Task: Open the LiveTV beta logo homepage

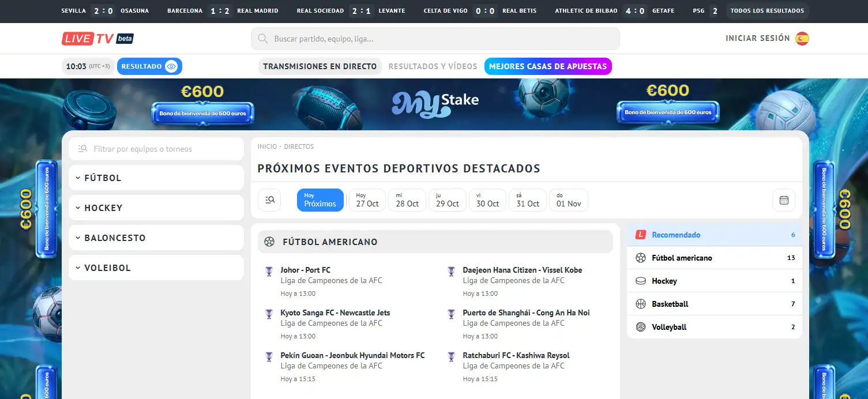Action: 97,39
